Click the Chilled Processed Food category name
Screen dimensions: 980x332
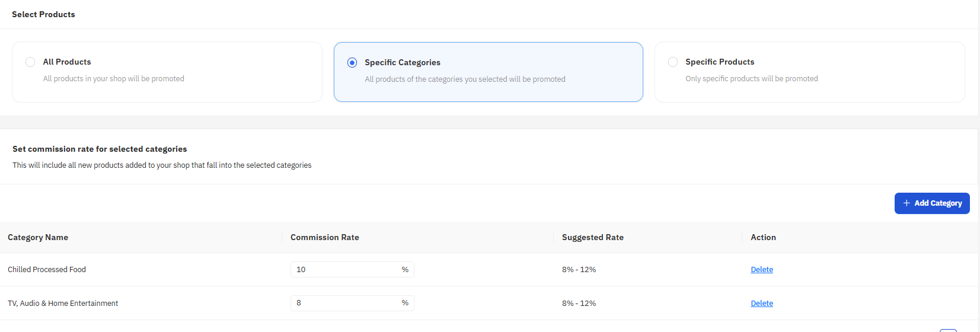pos(47,270)
